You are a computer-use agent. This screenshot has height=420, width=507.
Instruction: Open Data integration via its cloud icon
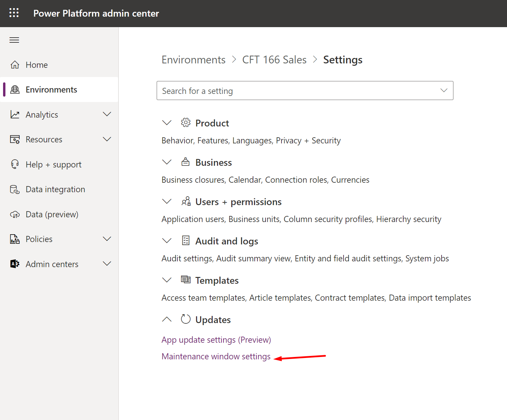pos(15,189)
